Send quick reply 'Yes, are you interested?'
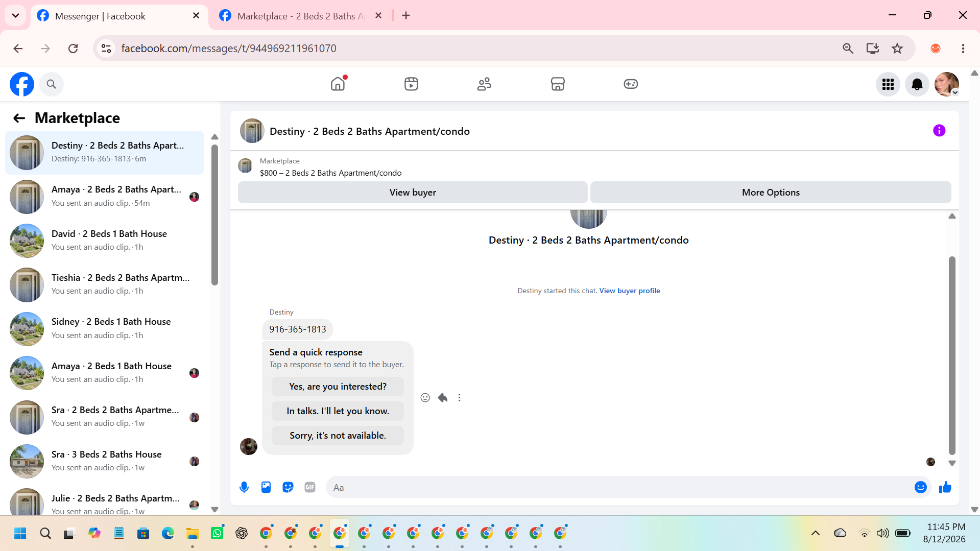 tap(338, 387)
